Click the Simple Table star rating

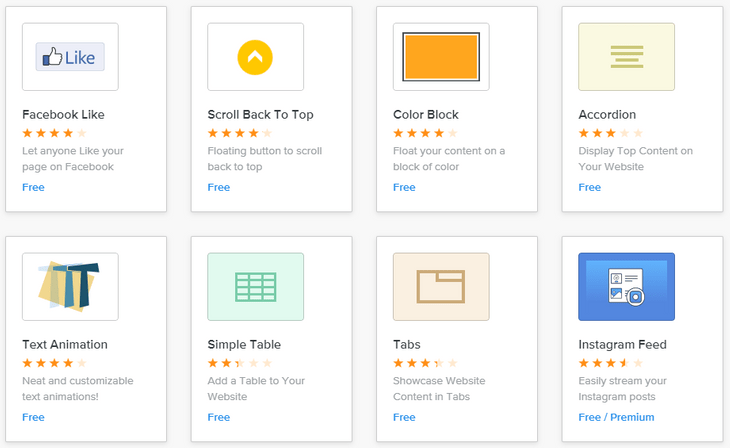click(x=240, y=363)
